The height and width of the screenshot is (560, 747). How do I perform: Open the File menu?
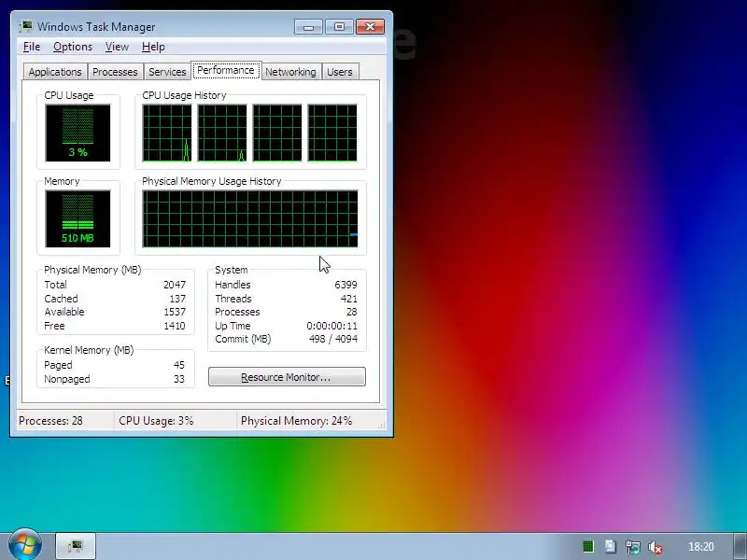(x=32, y=47)
